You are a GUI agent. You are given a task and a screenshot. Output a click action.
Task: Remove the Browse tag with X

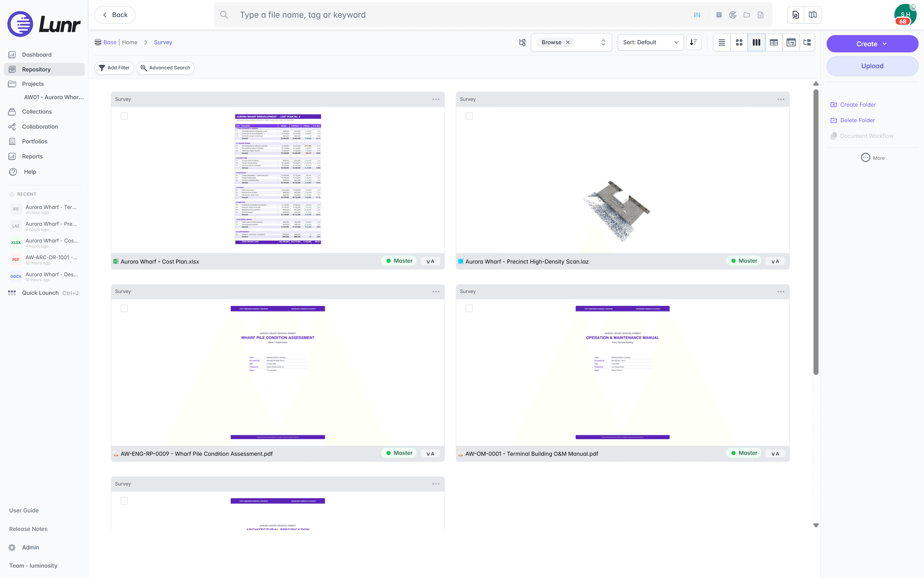pos(568,42)
